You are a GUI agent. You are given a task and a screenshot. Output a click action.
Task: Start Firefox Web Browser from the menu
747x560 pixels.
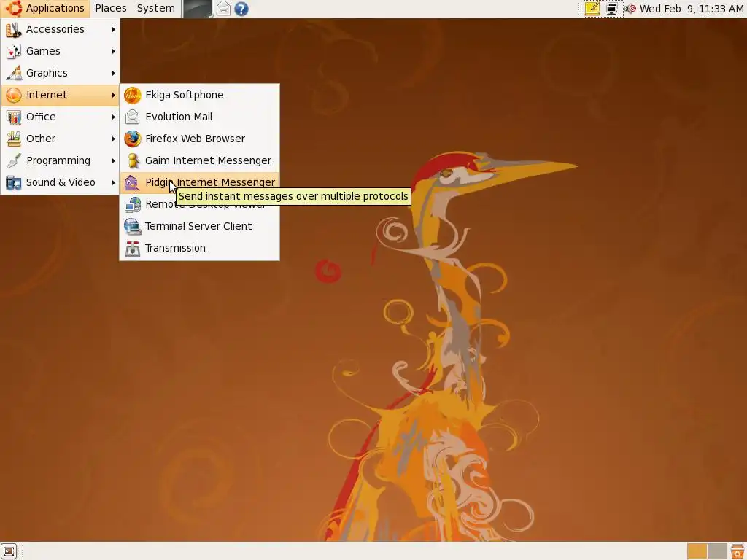click(199, 139)
